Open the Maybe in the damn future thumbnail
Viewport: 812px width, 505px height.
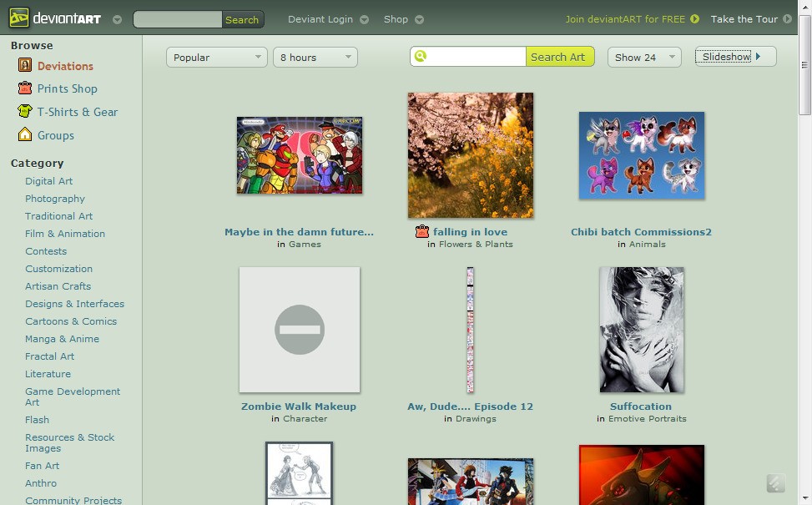click(300, 155)
